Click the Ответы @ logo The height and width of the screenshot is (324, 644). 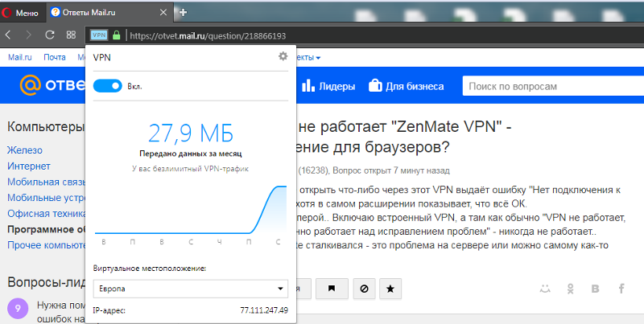click(52, 85)
